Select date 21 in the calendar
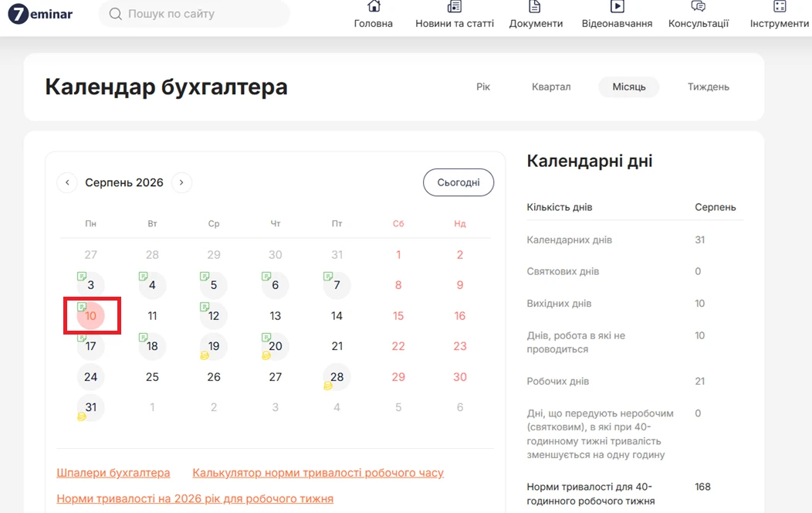 coord(337,346)
